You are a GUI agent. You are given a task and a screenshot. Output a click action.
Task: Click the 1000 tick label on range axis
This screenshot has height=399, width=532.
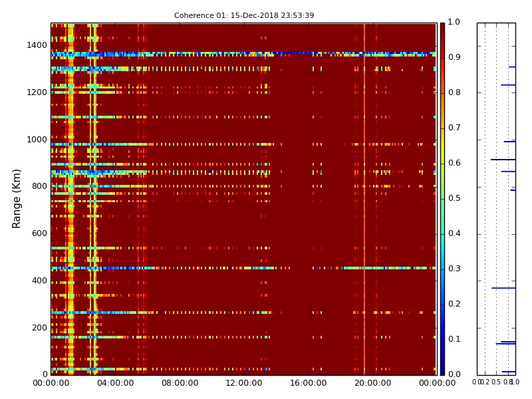point(36,140)
